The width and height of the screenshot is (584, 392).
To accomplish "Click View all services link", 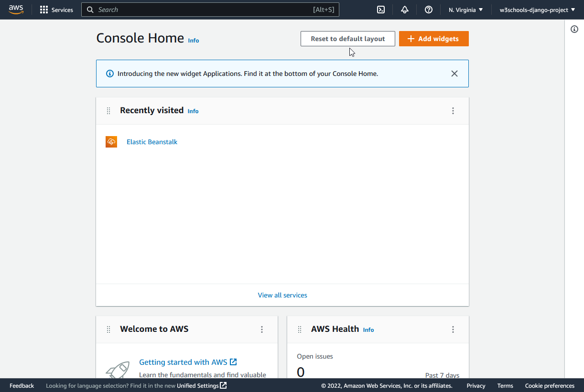I will (282, 295).
